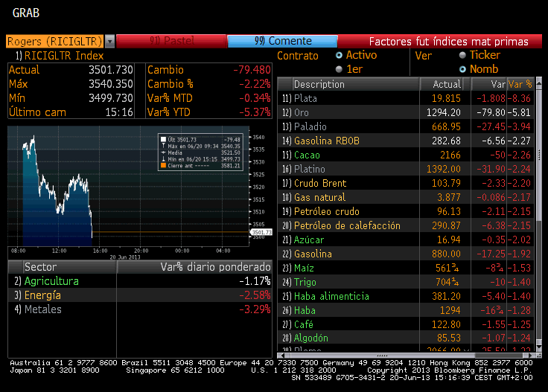This screenshot has height=392, width=548.
Task: Select the 2) Agricultura sector
Action: click(x=140, y=281)
